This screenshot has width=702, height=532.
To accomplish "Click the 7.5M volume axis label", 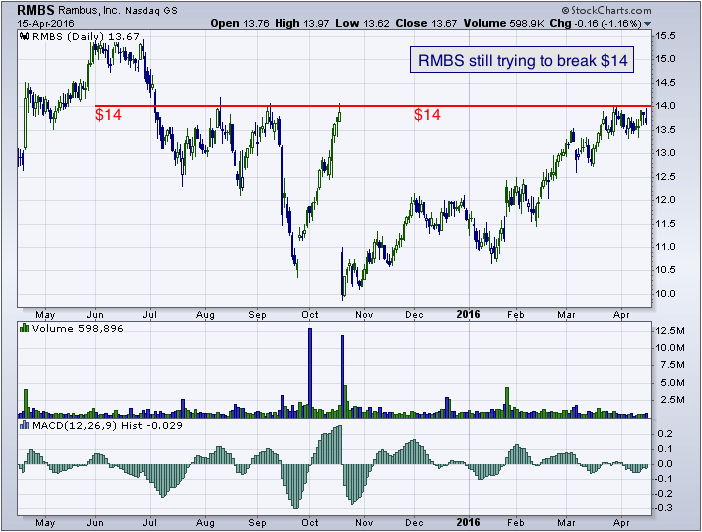I will (673, 365).
